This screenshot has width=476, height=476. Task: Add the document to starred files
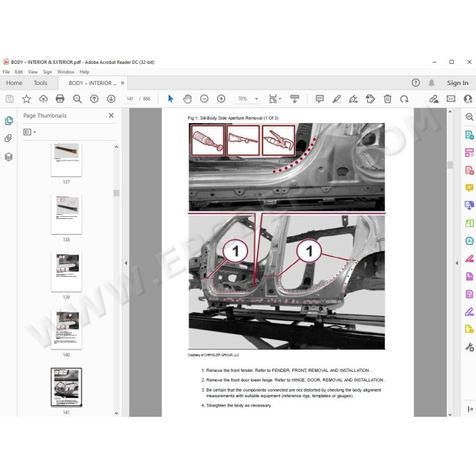point(27,99)
